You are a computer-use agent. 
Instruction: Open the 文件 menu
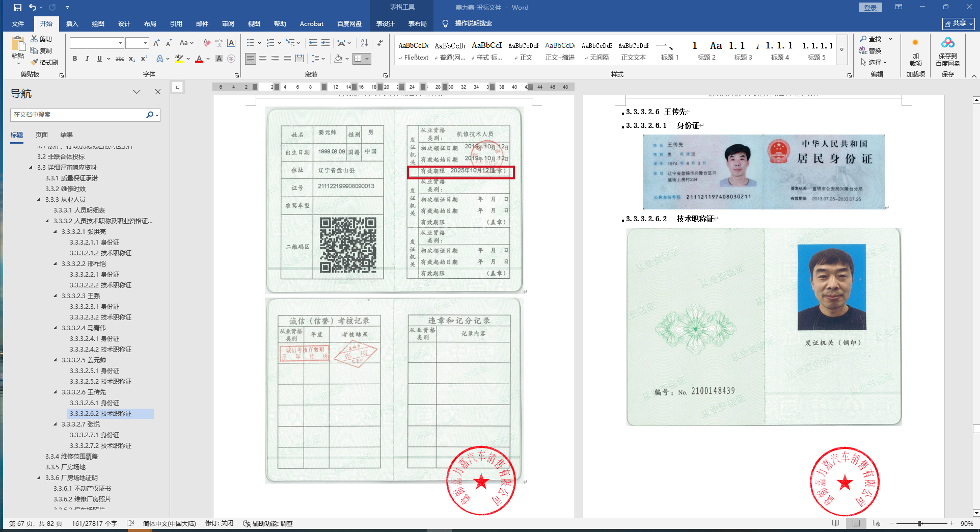coord(18,23)
